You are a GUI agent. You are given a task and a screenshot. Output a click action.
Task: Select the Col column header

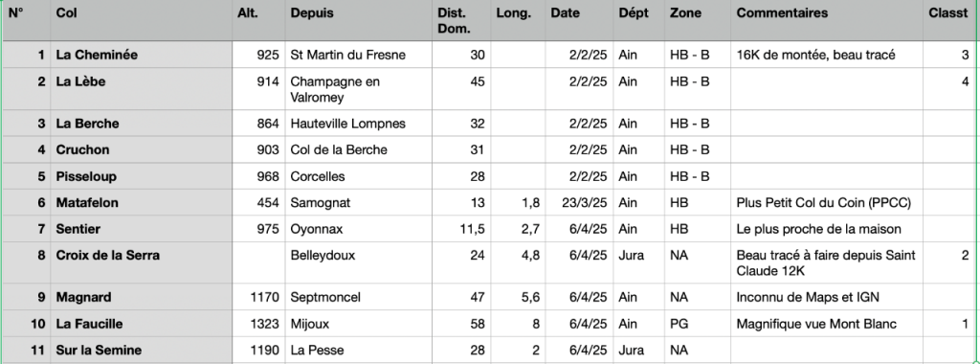click(142, 21)
